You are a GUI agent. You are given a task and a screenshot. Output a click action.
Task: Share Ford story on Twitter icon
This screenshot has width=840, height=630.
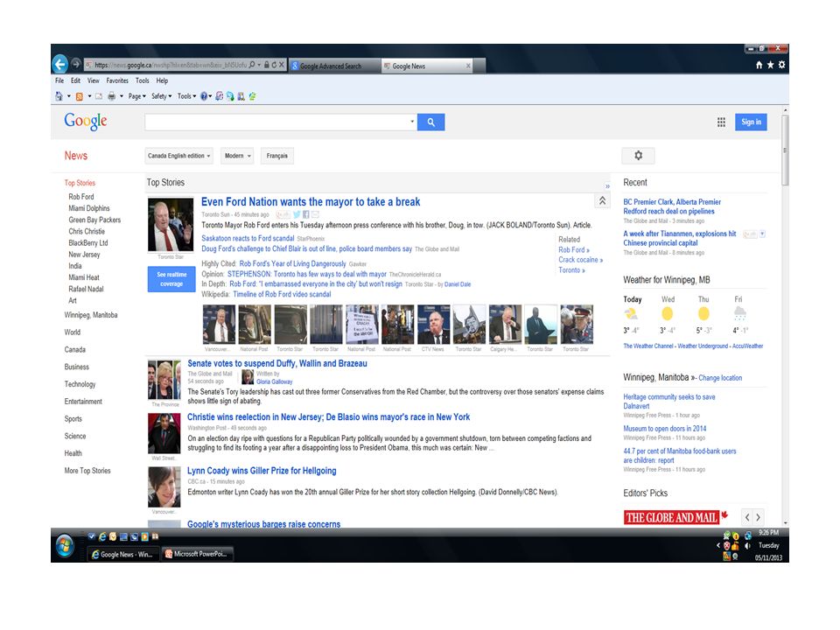click(x=297, y=214)
